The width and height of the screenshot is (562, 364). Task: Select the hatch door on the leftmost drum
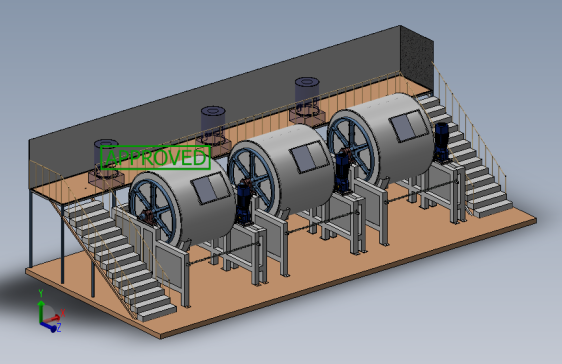coord(211,188)
